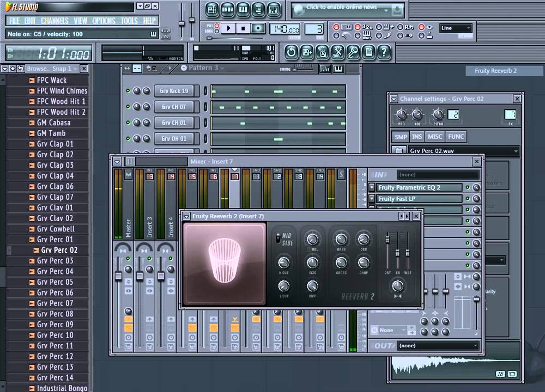Screen dimensions: 545x392
Task: Click the channel settings FX routing icon
Action: [510, 114]
